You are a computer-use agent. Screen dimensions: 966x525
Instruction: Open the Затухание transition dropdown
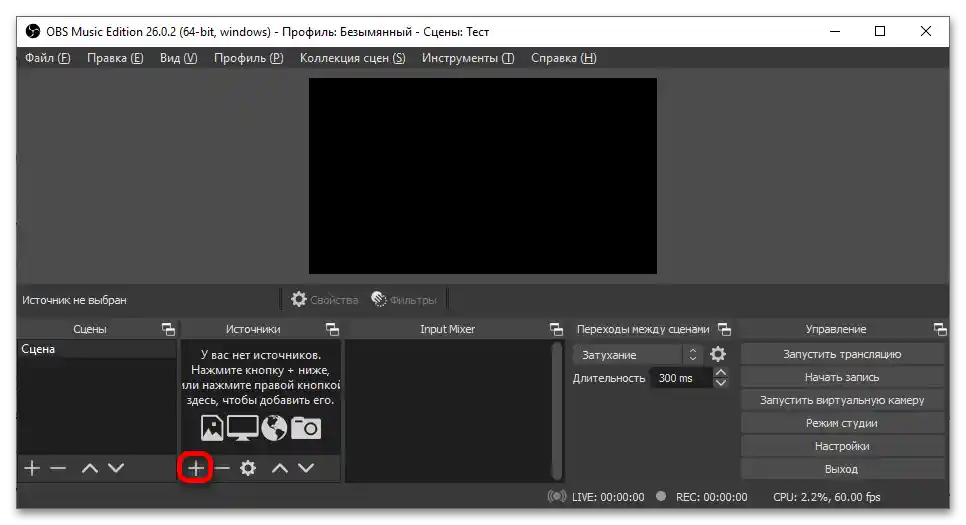636,354
